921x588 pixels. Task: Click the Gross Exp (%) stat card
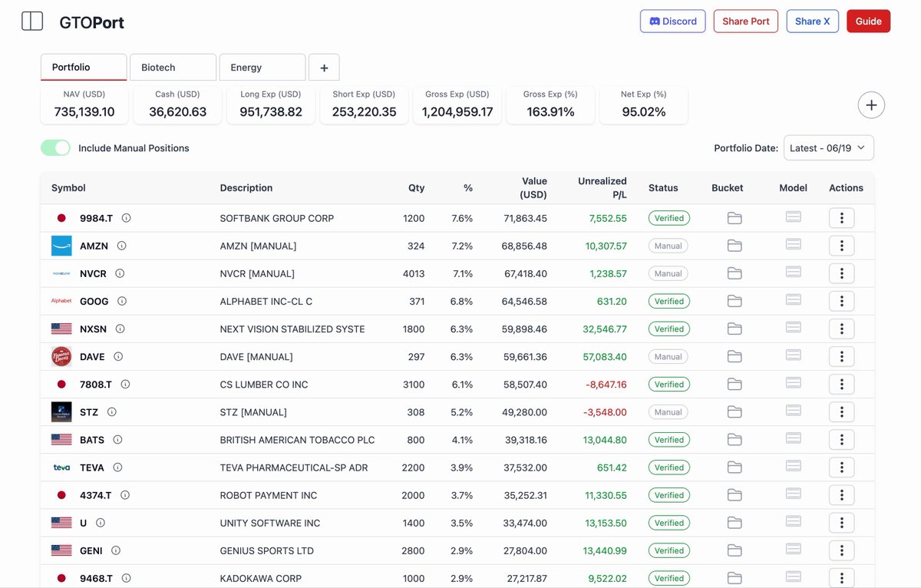coord(550,105)
